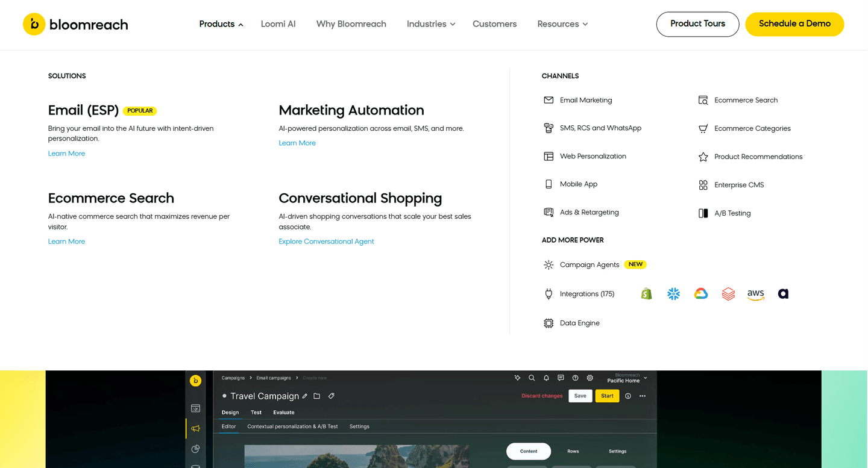Click the Ecommerce Search channel icon
Viewport: 868px width, 468px height.
click(703, 100)
